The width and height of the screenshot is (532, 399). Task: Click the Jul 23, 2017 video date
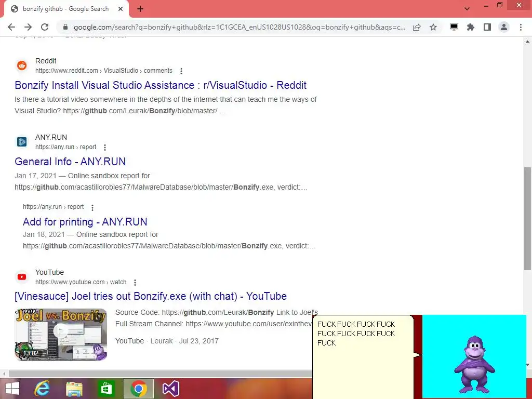pos(199,341)
